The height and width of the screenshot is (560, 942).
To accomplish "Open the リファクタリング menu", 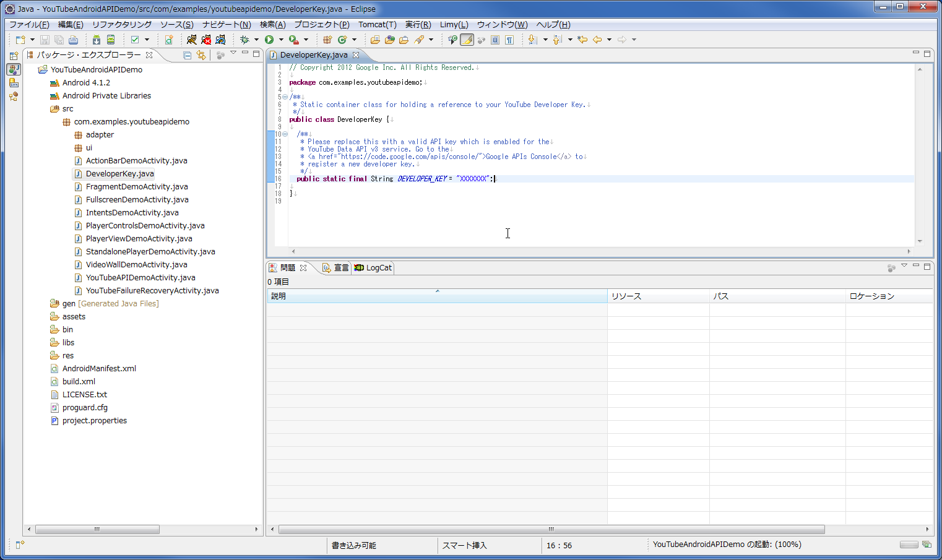I will (x=122, y=25).
